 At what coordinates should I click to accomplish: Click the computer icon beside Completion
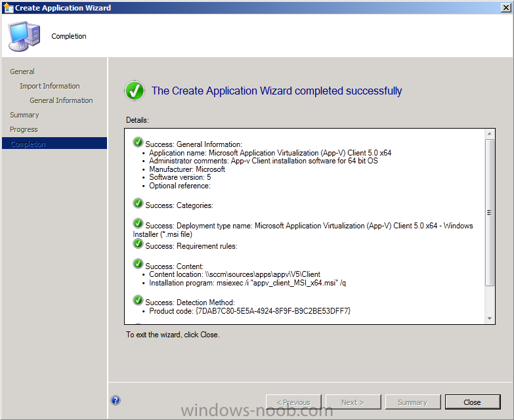24,36
